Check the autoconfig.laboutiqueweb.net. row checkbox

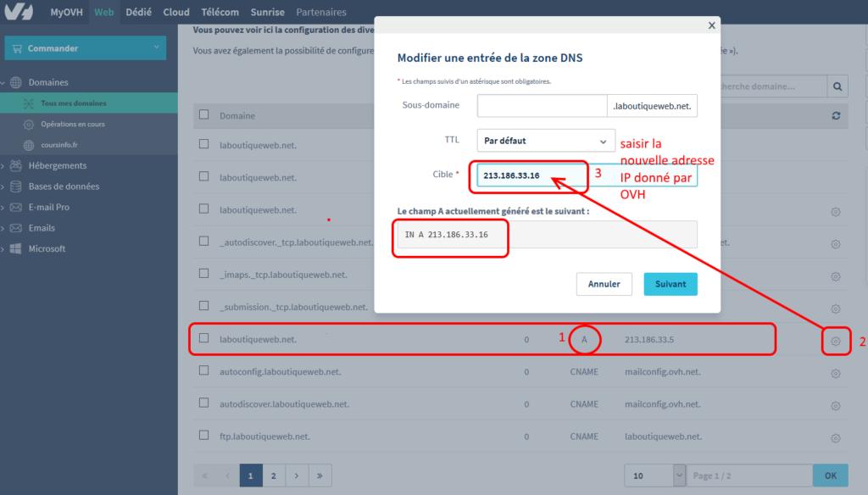tap(203, 370)
